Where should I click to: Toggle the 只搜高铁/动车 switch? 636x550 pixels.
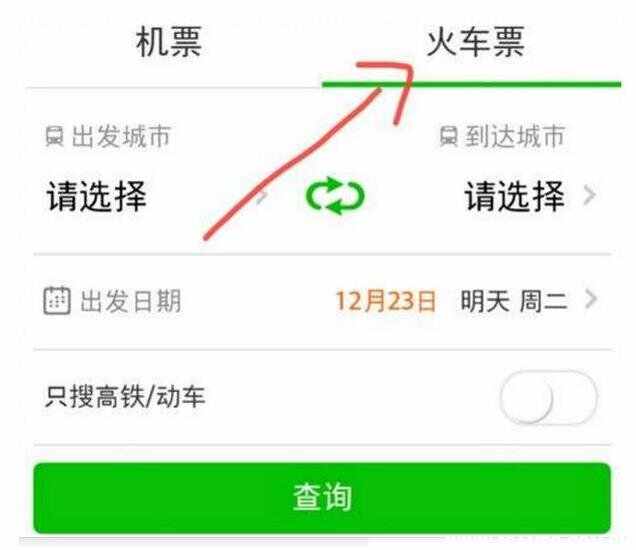pyautogui.click(x=548, y=397)
